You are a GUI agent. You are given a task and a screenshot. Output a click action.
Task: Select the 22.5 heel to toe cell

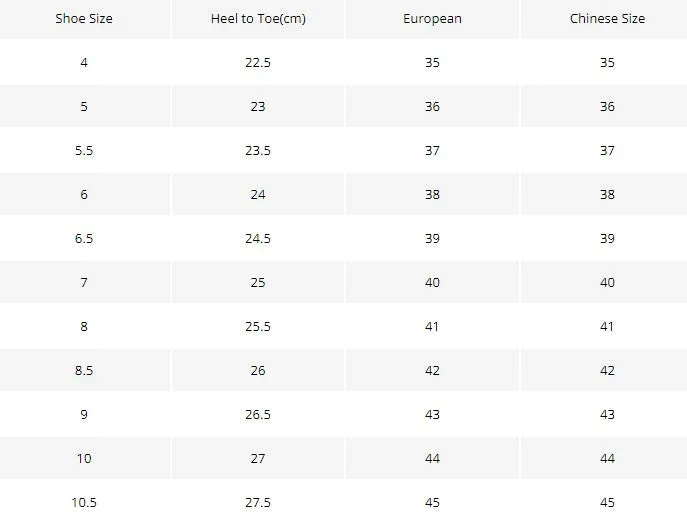(x=258, y=63)
